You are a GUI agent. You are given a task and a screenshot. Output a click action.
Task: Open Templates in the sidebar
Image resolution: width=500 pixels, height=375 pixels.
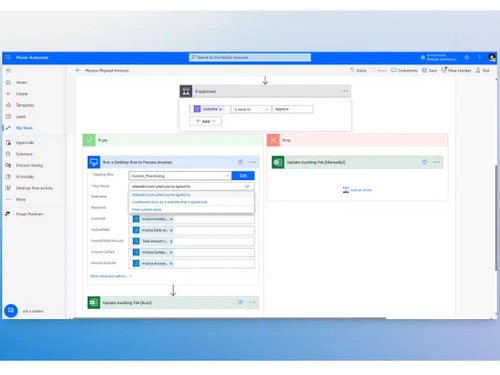[25, 105]
